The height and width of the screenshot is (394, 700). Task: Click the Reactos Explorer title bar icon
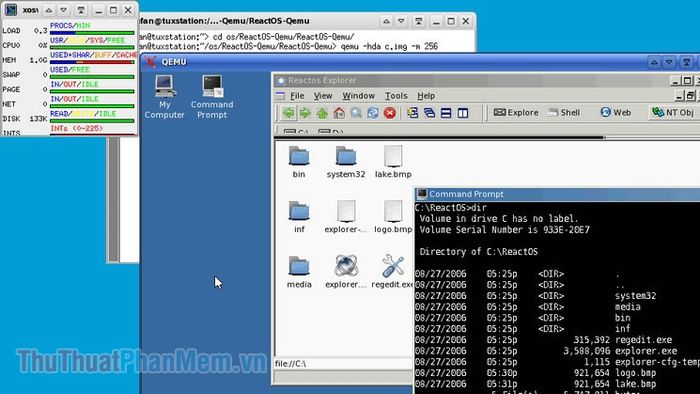click(x=281, y=81)
